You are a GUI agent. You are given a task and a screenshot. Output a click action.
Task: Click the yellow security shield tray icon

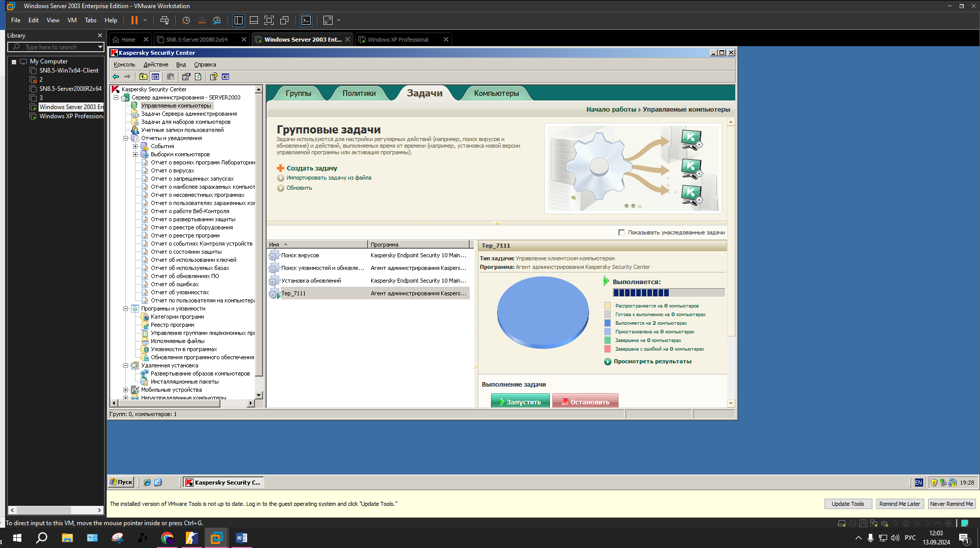coord(933,483)
